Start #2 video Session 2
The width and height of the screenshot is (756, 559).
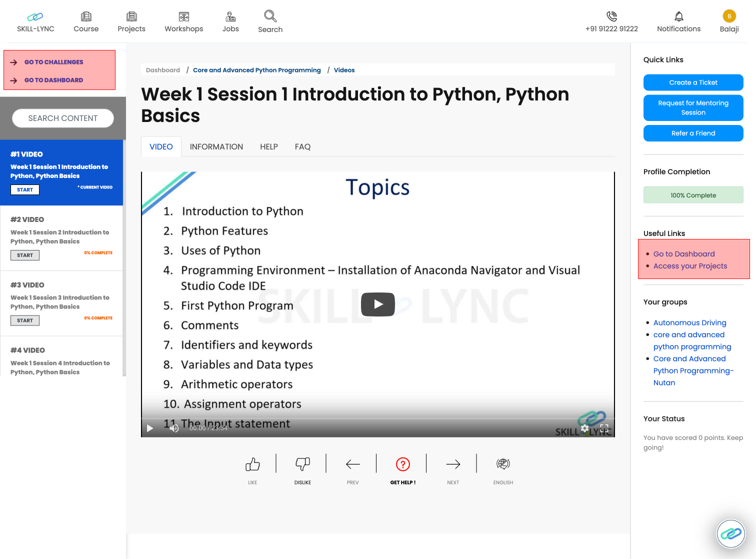[x=25, y=255]
